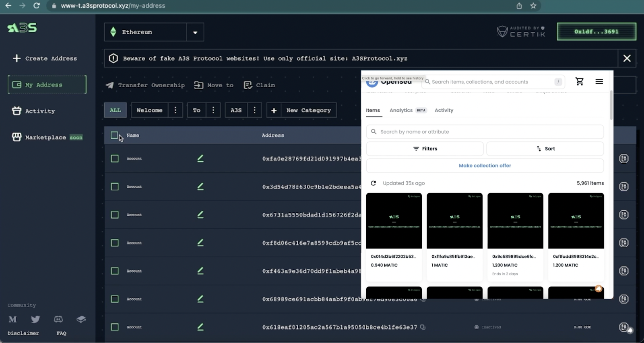The height and width of the screenshot is (343, 644).
Task: Open Activity in the left sidebar
Action: [x=40, y=111]
